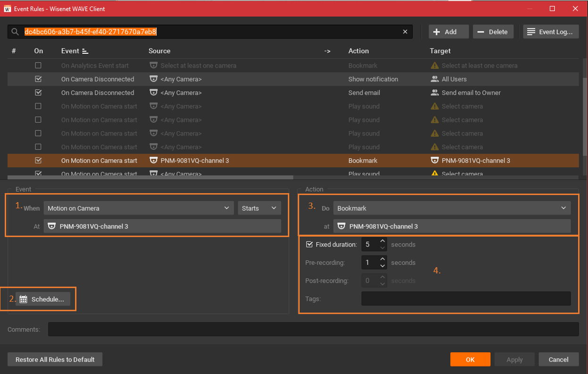588x374 pixels.
Task: Sort rules by Source column header
Action: click(x=160, y=51)
